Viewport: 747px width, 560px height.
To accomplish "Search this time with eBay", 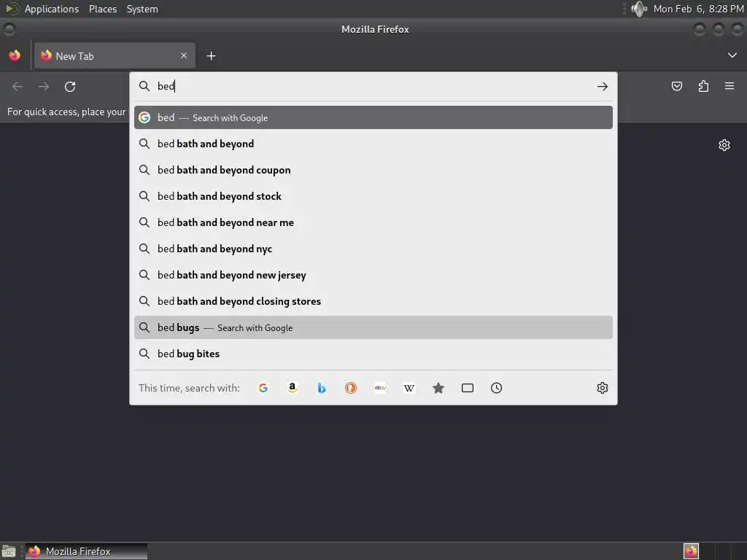I will (x=380, y=388).
